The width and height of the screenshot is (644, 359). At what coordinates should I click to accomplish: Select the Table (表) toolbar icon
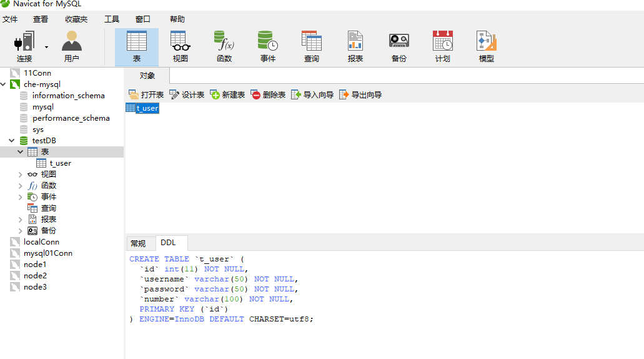click(x=137, y=46)
